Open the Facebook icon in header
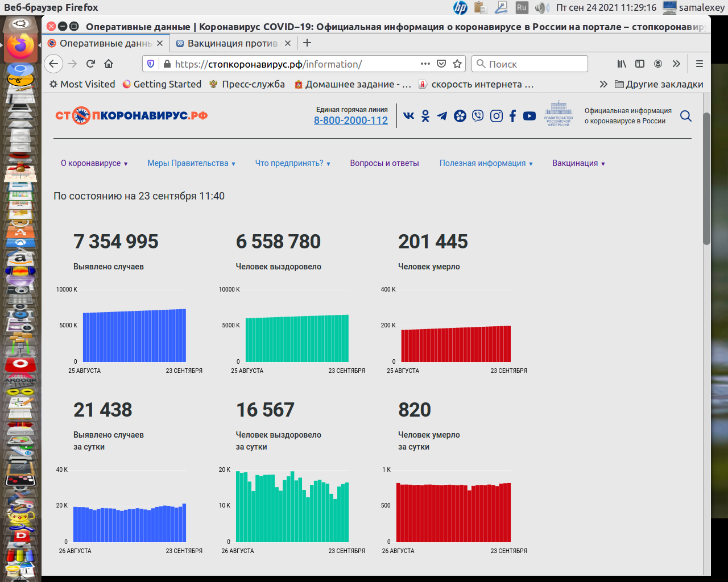 (x=512, y=116)
